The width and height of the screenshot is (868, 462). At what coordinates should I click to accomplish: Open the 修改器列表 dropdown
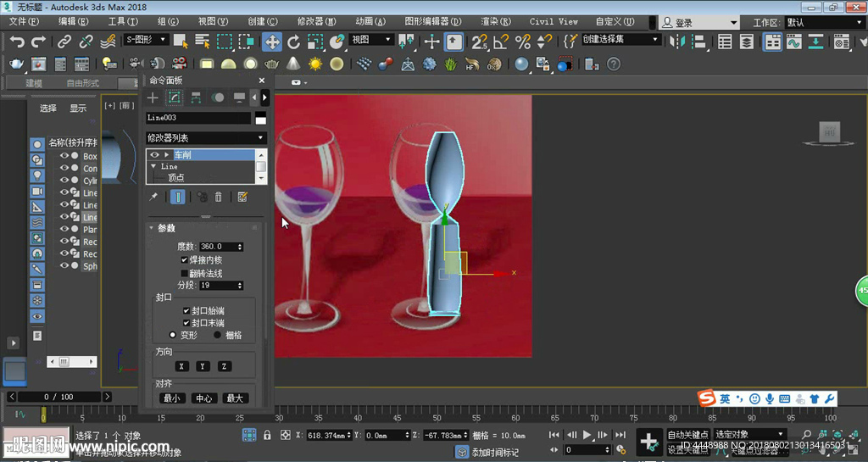point(206,137)
